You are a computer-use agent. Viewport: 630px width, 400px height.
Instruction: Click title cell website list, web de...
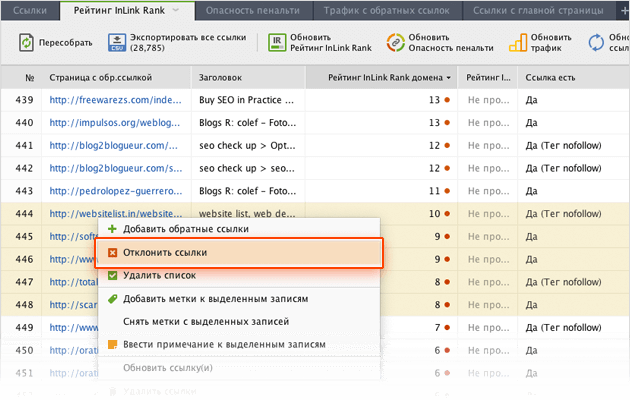pyautogui.click(x=247, y=214)
